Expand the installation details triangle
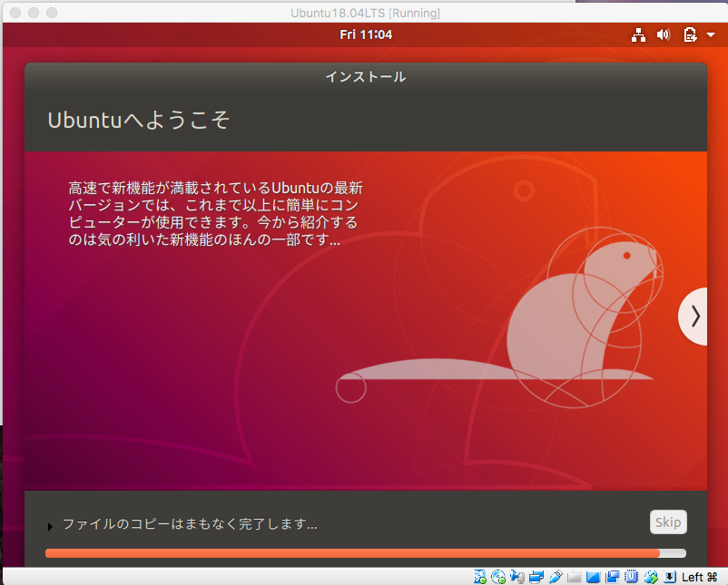 coord(50,527)
